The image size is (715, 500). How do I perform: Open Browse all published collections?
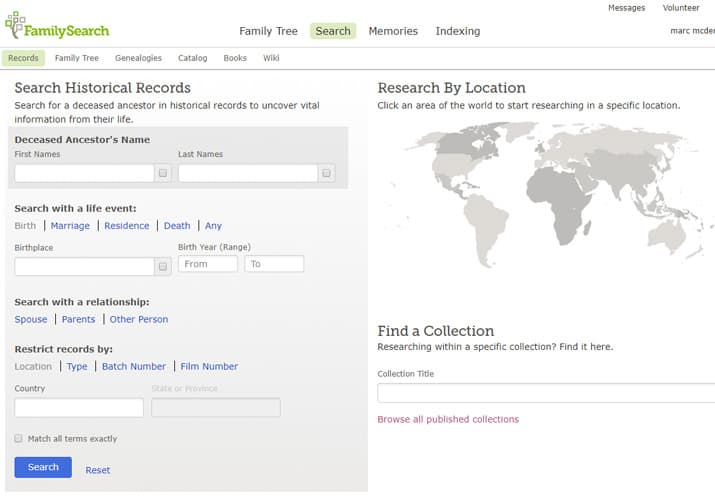[448, 419]
